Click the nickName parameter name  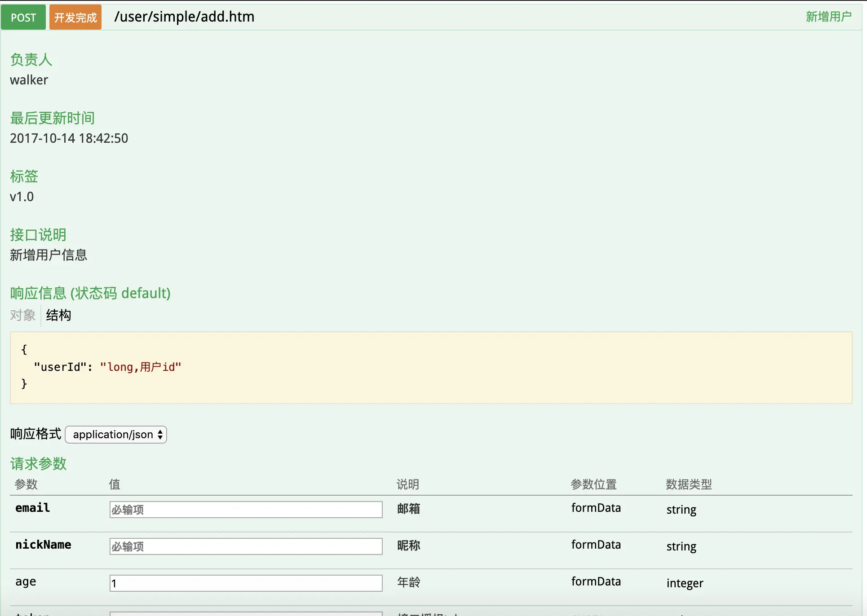point(43,545)
